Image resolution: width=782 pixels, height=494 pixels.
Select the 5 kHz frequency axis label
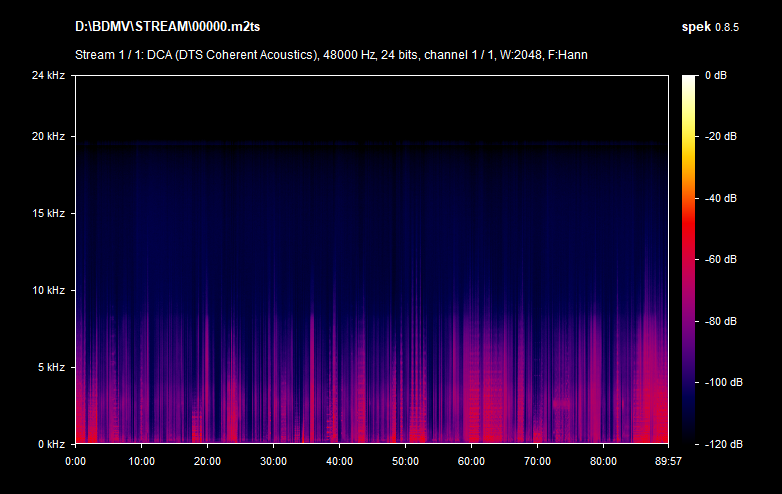[50, 367]
